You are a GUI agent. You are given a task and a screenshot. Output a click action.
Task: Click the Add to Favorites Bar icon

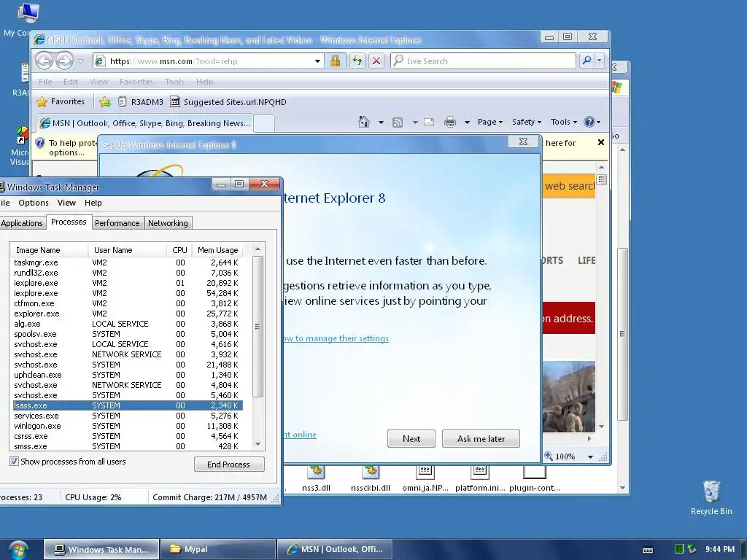pyautogui.click(x=105, y=102)
